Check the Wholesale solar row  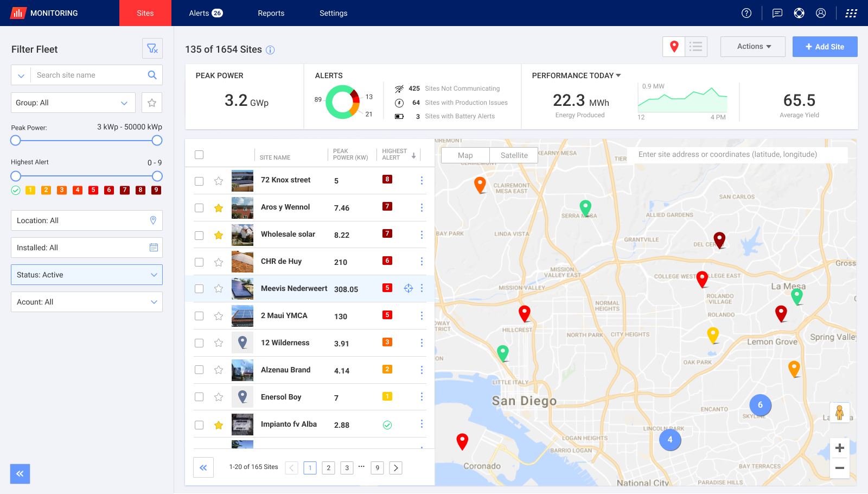click(x=199, y=235)
